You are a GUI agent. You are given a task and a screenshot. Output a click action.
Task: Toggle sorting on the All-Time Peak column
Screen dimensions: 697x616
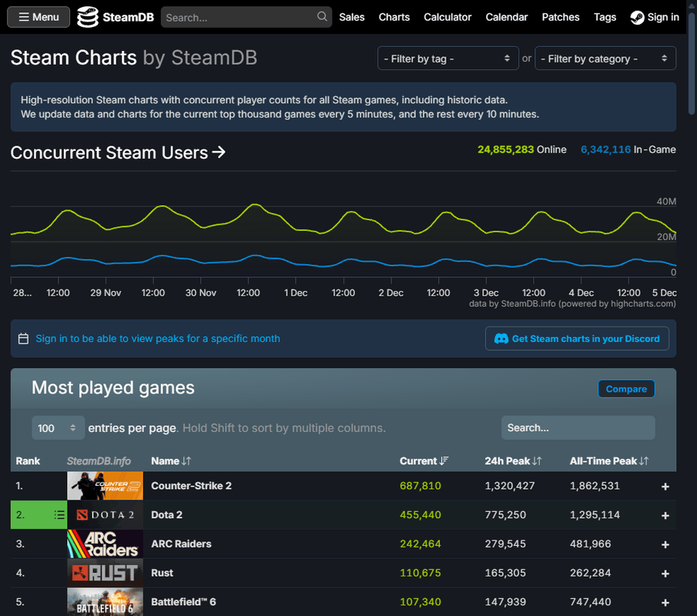(608, 461)
